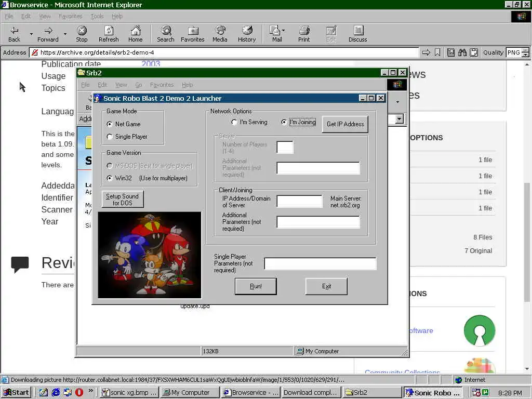Open the Start menu

tap(16, 393)
